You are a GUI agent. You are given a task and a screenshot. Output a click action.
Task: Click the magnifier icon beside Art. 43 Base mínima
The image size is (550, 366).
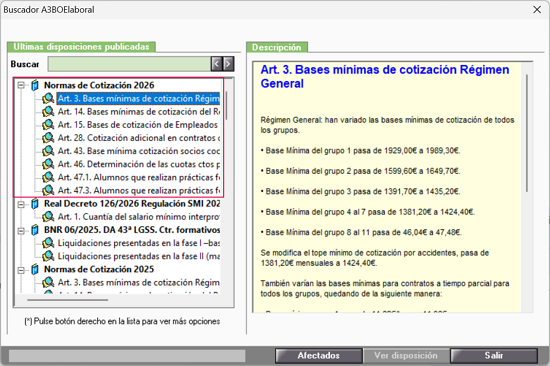coord(48,151)
